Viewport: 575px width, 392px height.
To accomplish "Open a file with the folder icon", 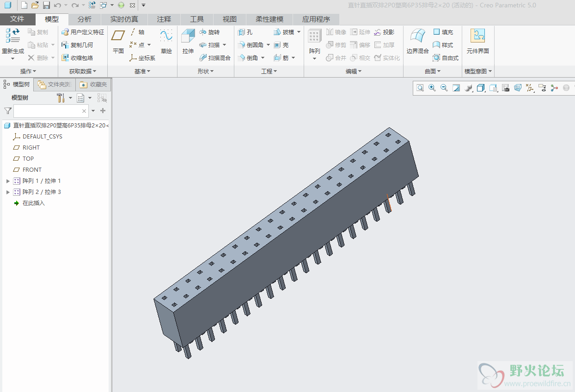I will pyautogui.click(x=35, y=5).
